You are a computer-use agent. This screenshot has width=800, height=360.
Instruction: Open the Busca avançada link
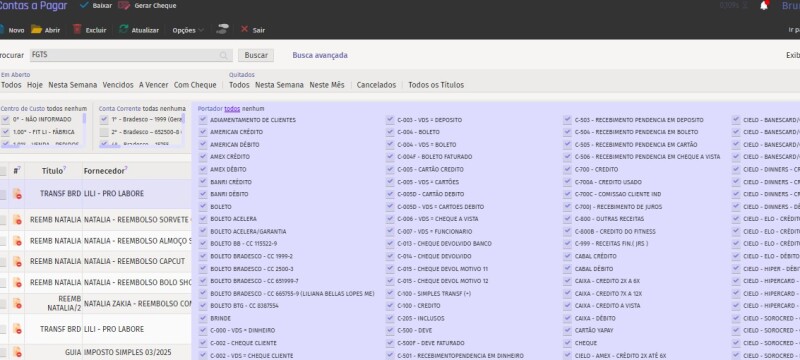coord(320,55)
